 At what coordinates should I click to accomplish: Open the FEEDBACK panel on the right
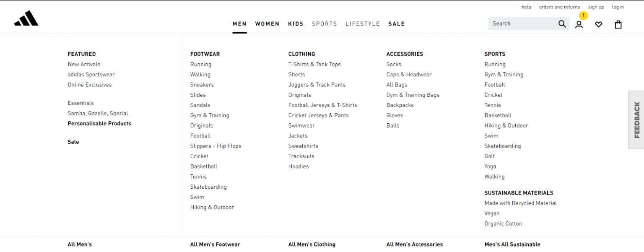click(x=637, y=120)
